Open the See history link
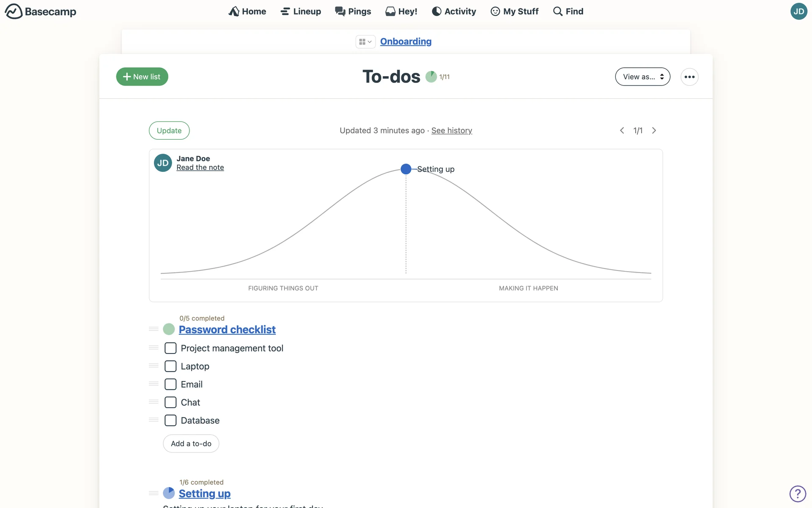 tap(451, 130)
